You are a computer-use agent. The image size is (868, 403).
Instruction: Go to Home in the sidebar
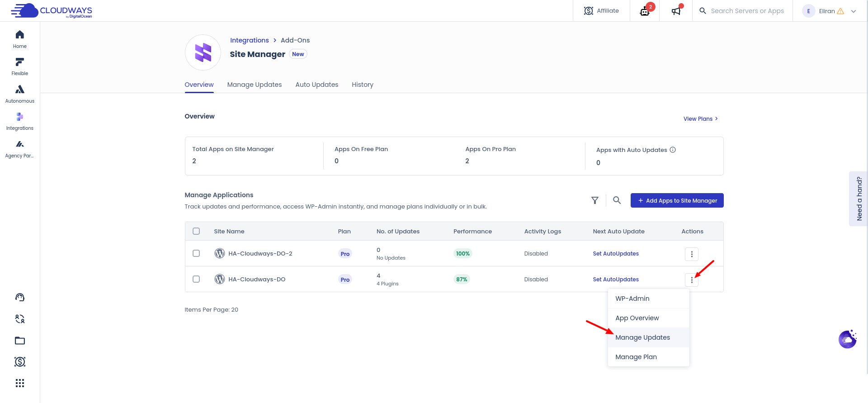point(20,39)
